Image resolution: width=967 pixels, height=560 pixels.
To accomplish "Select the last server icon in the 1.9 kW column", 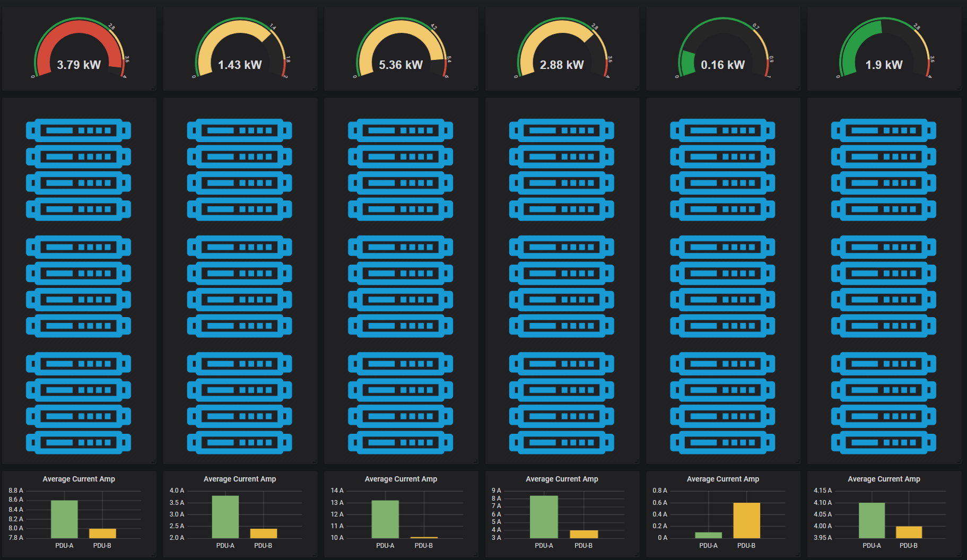I will [884, 442].
